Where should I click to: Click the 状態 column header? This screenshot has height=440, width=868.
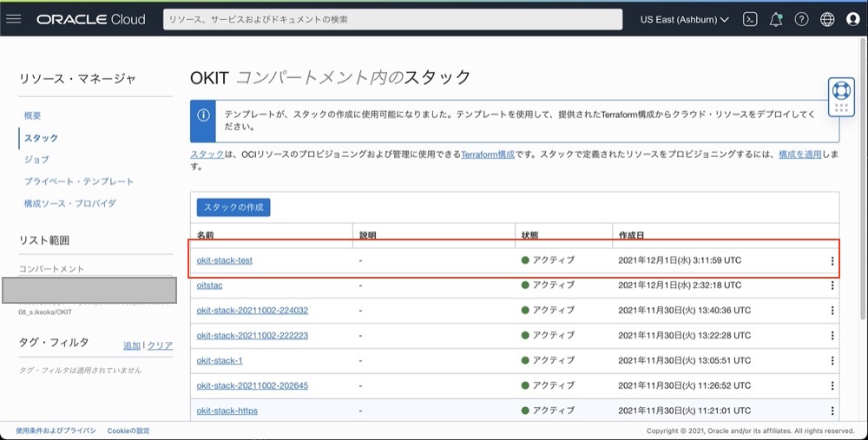coord(529,235)
